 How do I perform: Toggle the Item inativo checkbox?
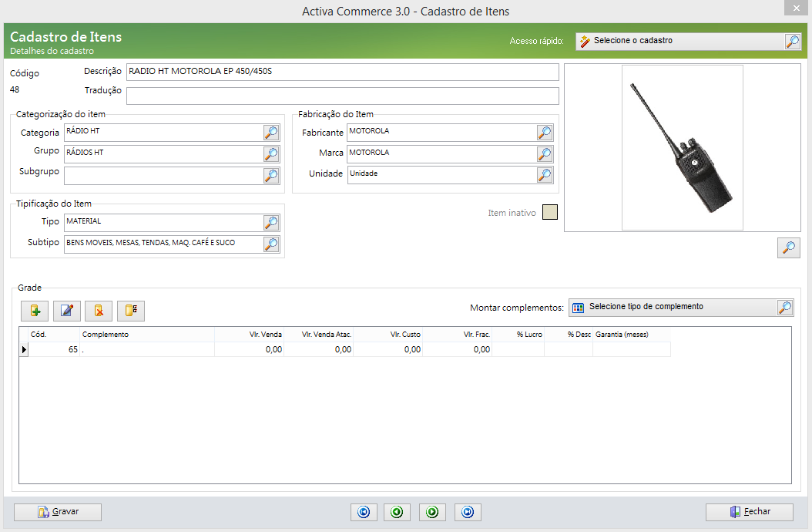coord(549,212)
